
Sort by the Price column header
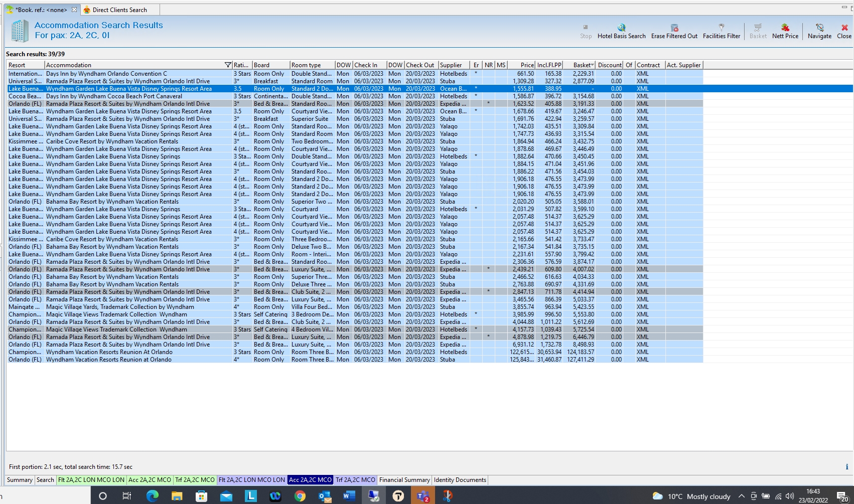(x=522, y=65)
